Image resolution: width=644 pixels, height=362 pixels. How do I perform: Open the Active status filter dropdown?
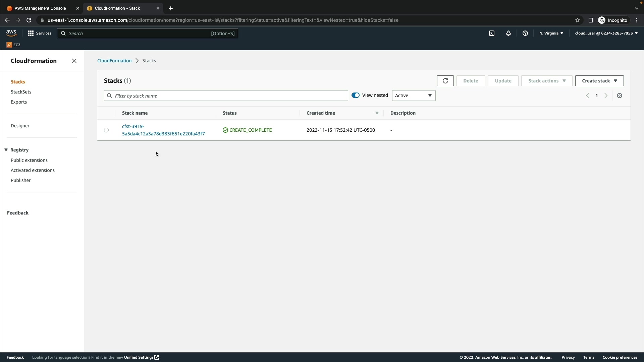coord(413,96)
